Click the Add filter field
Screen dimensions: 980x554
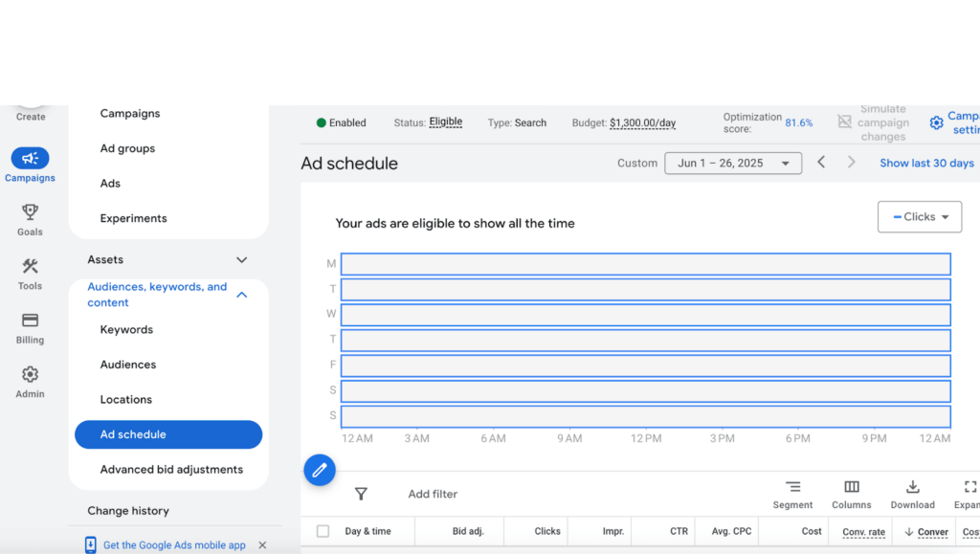pos(433,494)
